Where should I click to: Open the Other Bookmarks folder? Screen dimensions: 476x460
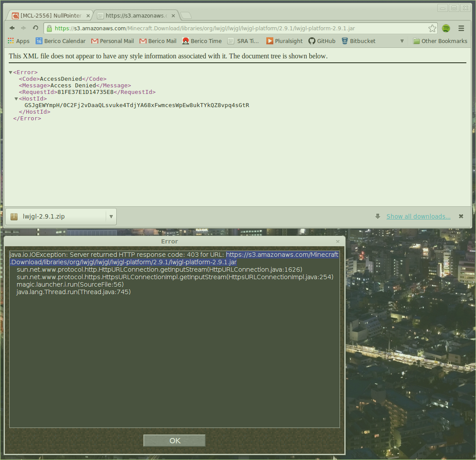[x=440, y=41]
